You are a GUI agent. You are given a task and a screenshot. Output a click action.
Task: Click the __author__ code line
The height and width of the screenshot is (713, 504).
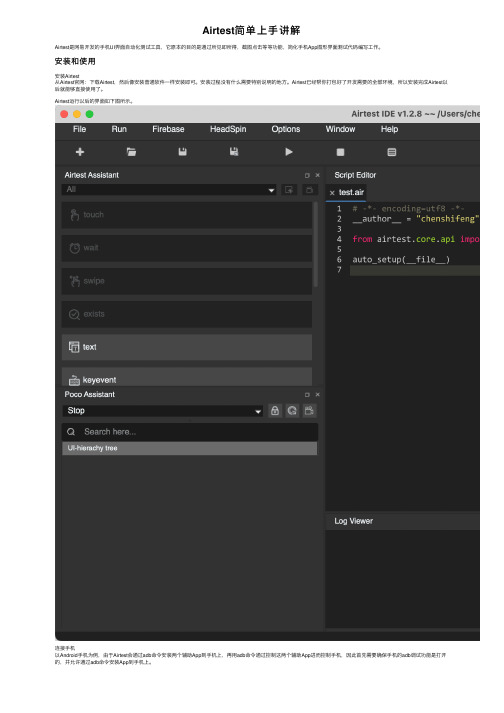tap(416, 219)
